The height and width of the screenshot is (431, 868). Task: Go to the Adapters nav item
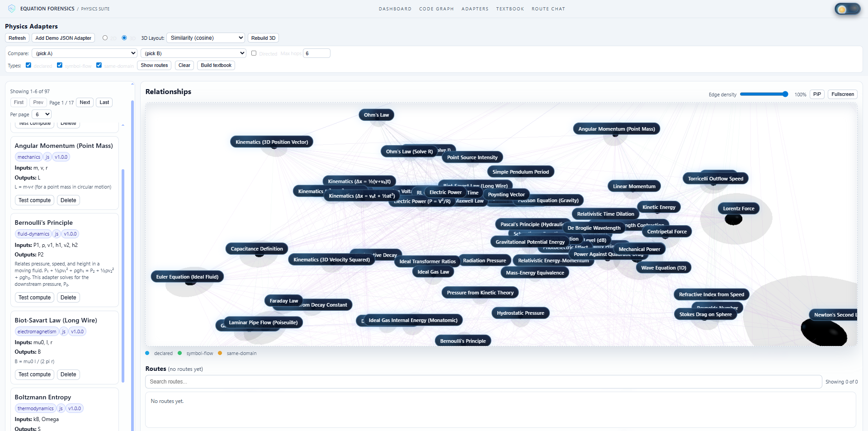(x=475, y=9)
